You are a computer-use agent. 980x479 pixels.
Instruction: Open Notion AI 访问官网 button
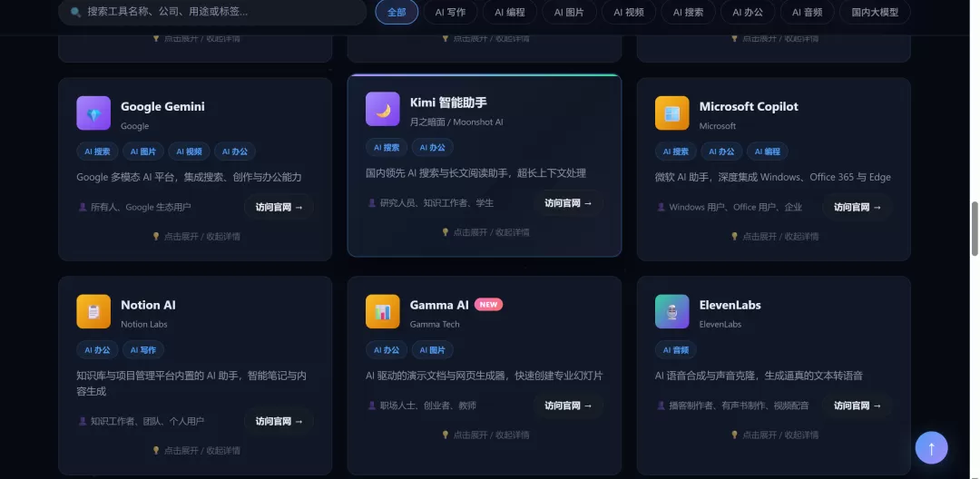tap(279, 422)
